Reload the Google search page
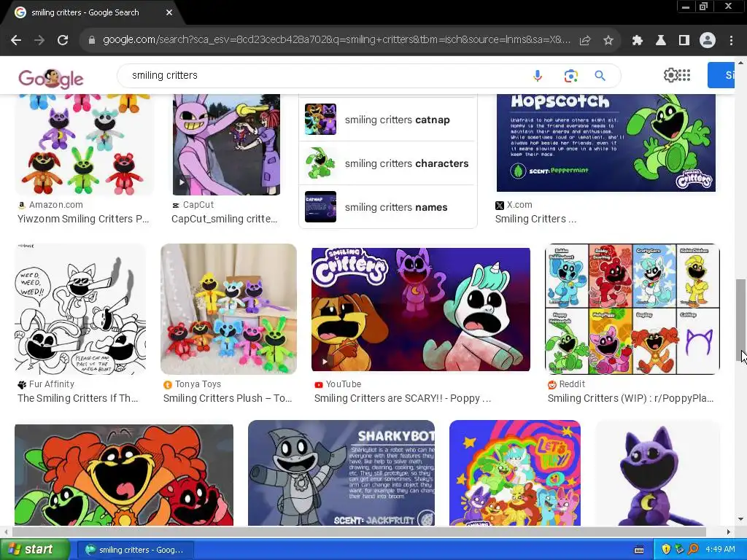Screen dimensions: 747x560 63,40
